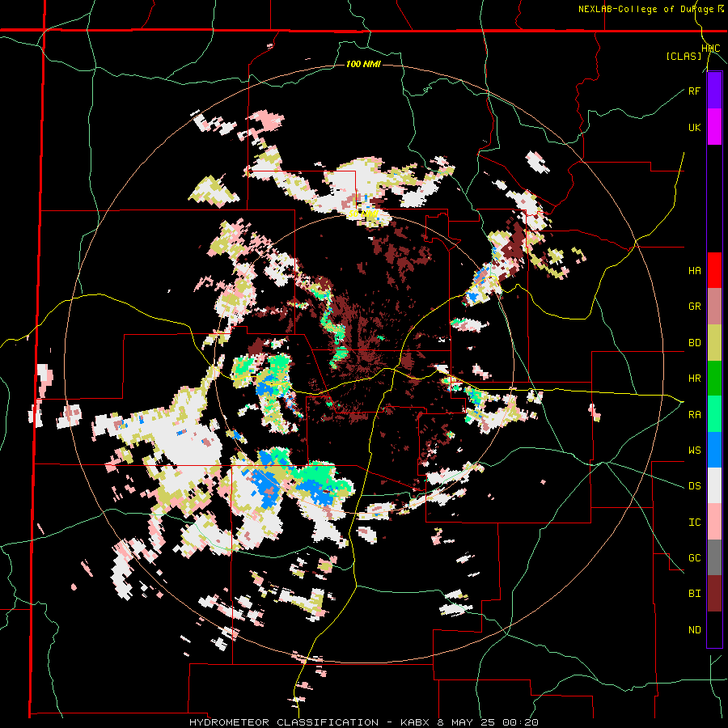
Task: Click the ND black legend swatch
Action: pyautogui.click(x=714, y=629)
